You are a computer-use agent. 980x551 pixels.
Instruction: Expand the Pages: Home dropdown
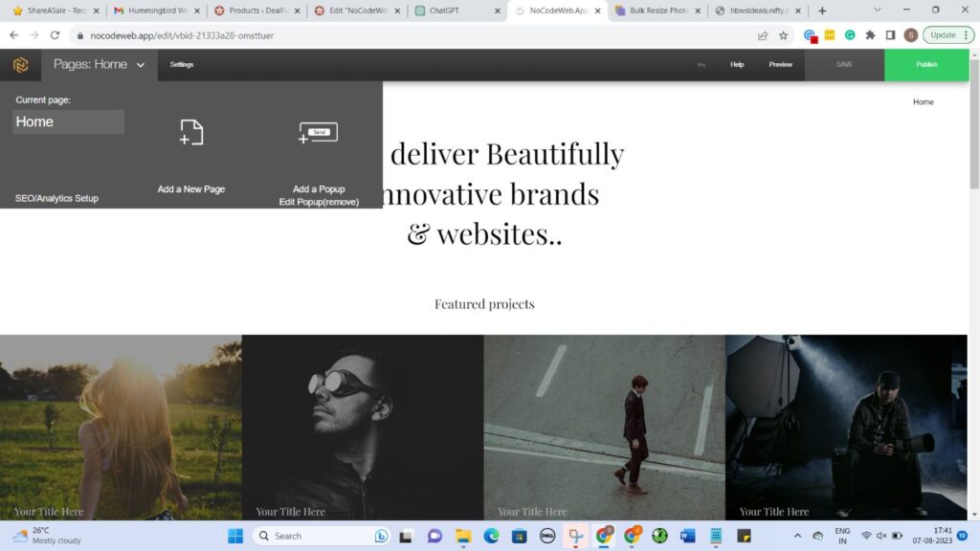[x=140, y=64]
